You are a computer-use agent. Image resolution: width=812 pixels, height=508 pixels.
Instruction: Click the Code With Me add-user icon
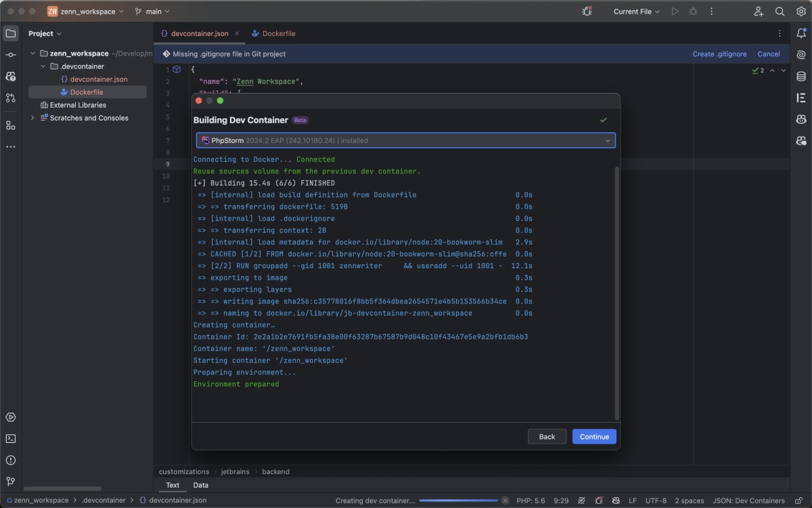[759, 12]
